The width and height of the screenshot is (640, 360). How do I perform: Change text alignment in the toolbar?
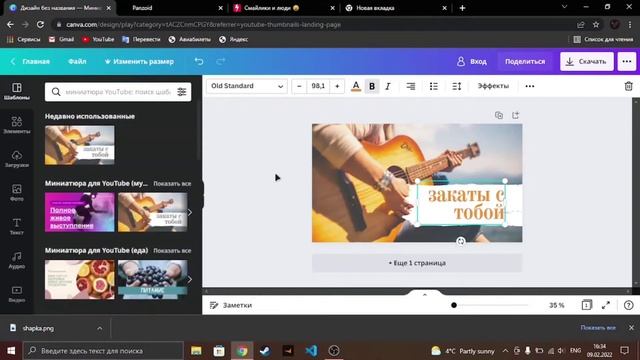[411, 86]
